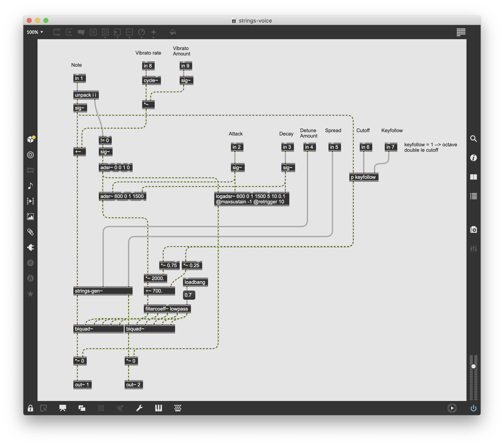The width and height of the screenshot is (504, 446).
Task: Click the 0.7 message box
Action: [x=189, y=295]
